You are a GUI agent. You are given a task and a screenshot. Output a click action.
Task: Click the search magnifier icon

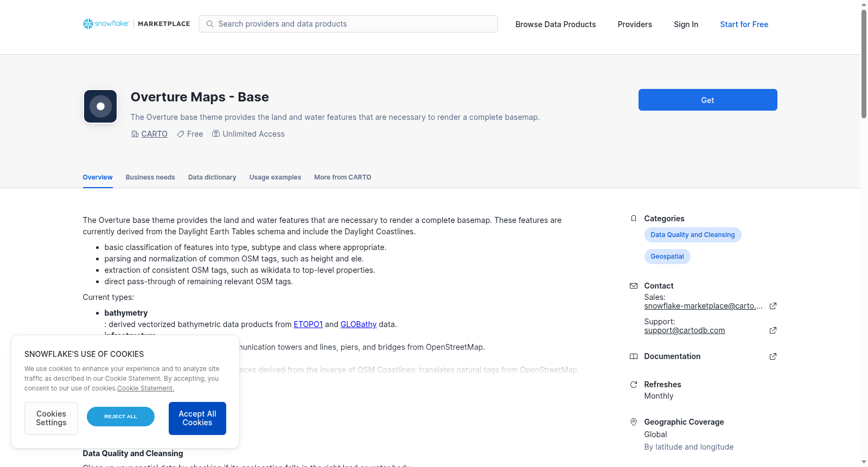coord(210,24)
